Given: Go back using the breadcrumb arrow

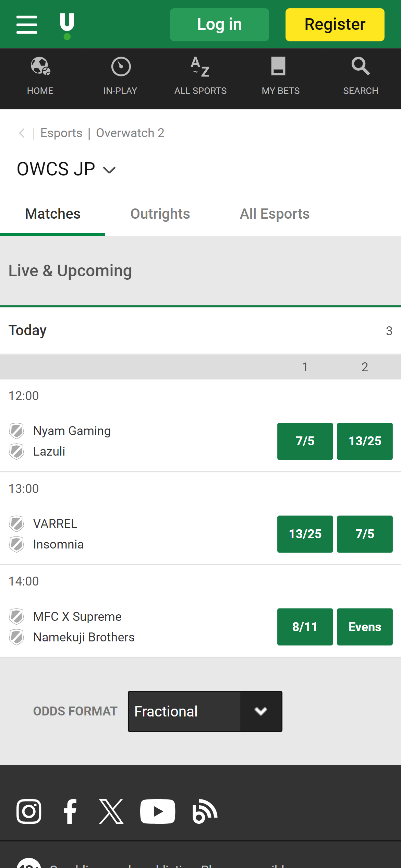Looking at the screenshot, I should tap(22, 133).
